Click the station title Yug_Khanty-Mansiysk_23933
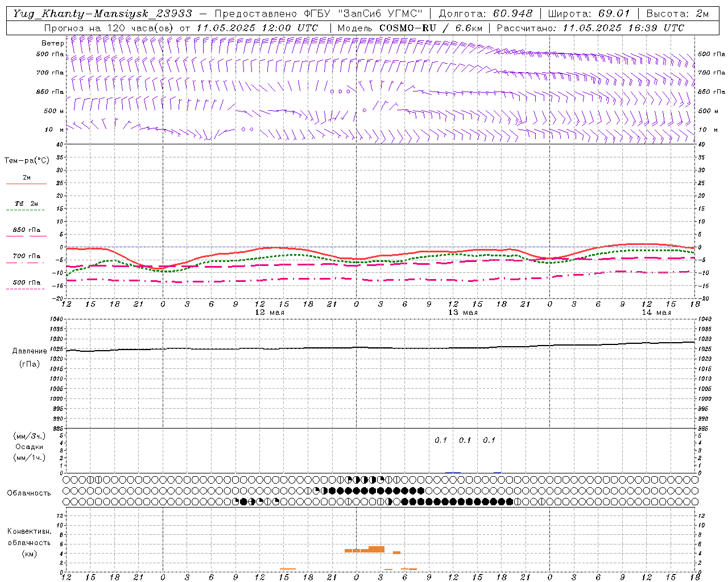Screen dimensions: 728x582 pyautogui.click(x=102, y=14)
